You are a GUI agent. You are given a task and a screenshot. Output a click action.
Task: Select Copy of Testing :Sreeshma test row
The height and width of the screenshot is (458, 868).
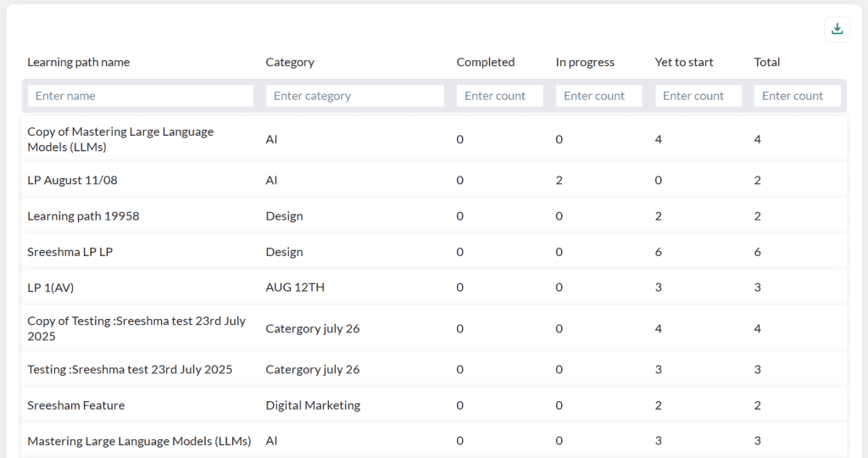[x=434, y=328]
